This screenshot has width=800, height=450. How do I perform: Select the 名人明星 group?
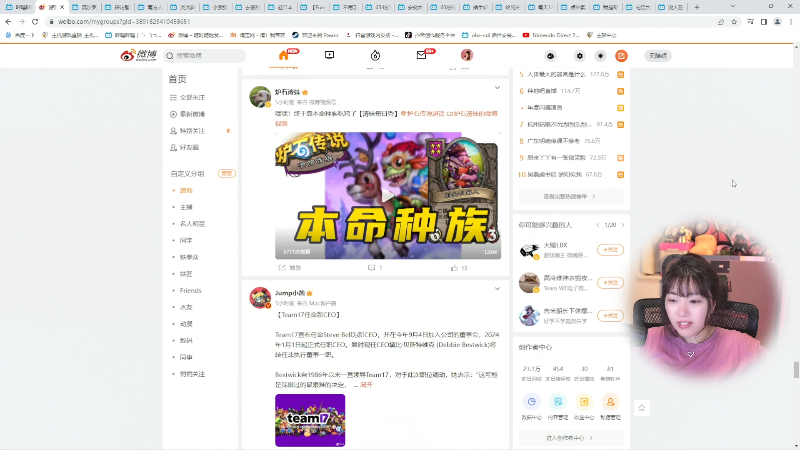[192, 223]
